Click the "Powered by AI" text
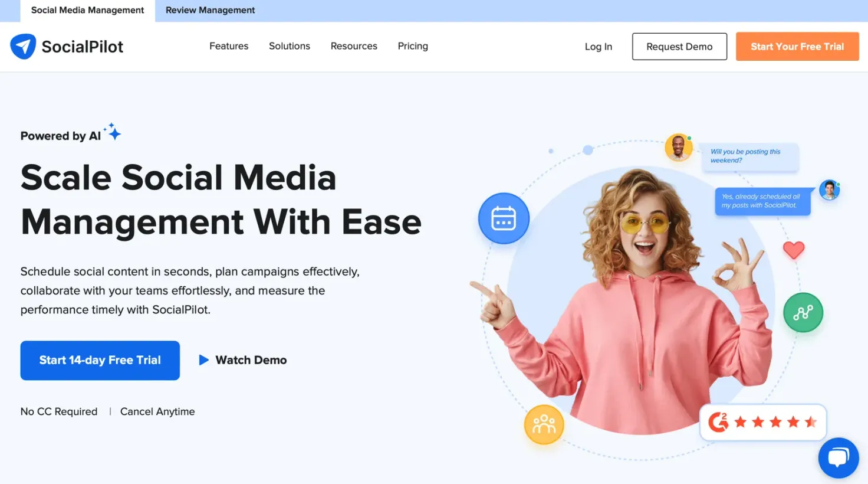The width and height of the screenshot is (868, 484). pos(61,136)
